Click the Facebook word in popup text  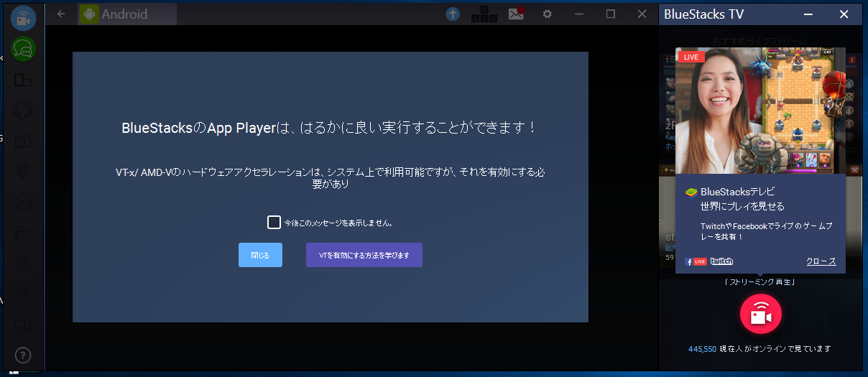750,226
